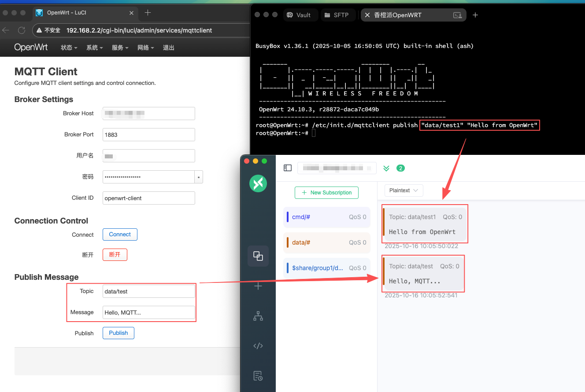This screenshot has height=392, width=585.
Task: Open the MQTTX connections panel icon
Action: pos(258,256)
